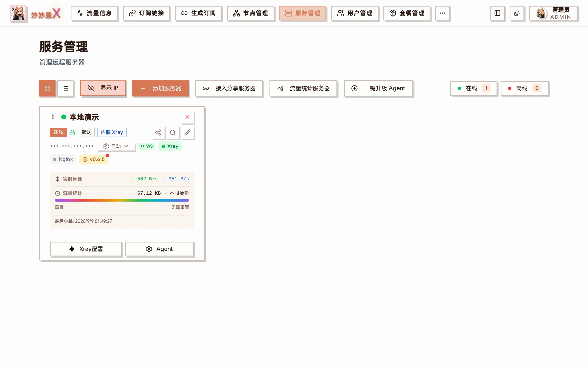Open the Xray配置 button
Viewport: 588px width, 368px height.
(x=86, y=249)
